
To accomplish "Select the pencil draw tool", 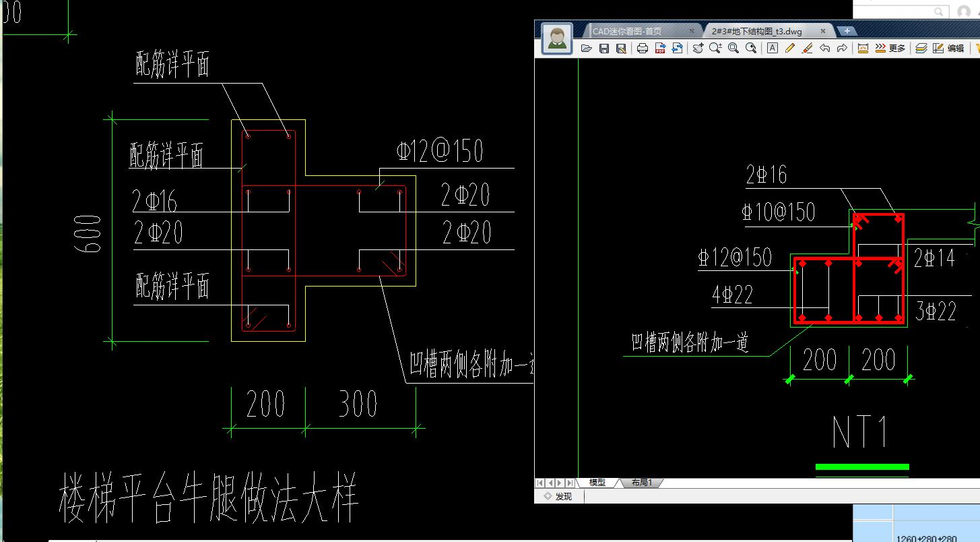I will (790, 48).
